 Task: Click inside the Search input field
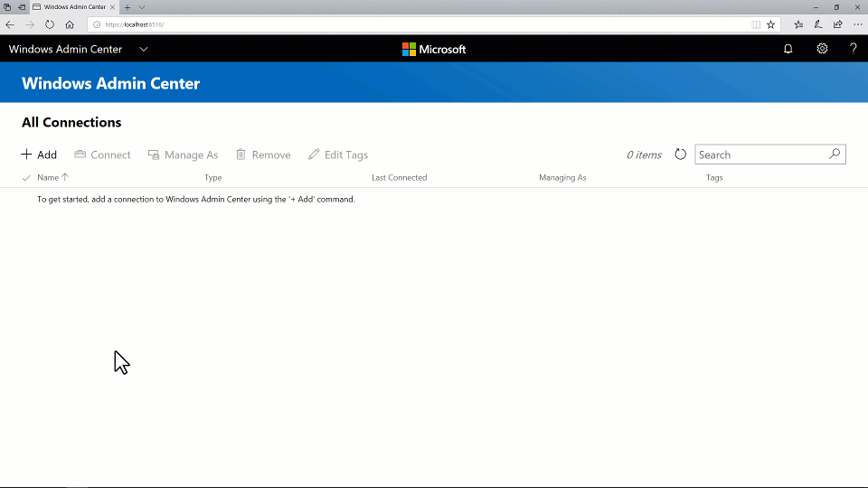click(x=759, y=155)
